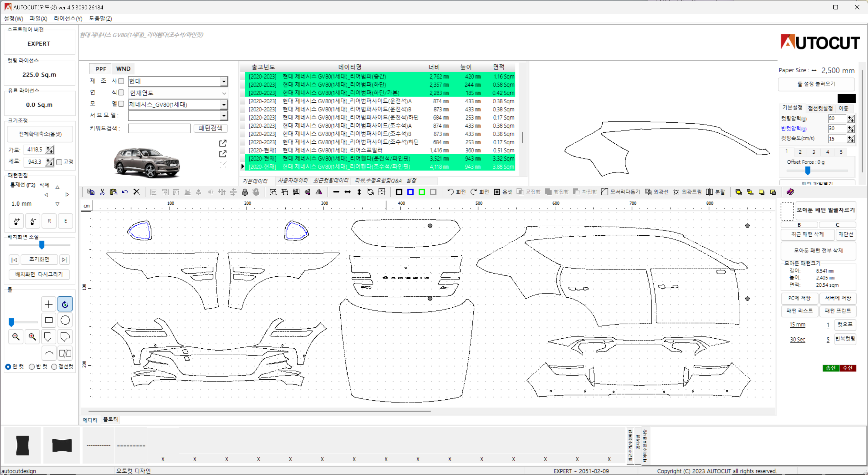This screenshot has width=868, height=475.
Task: Click the 외곽선 outline tool
Action: [x=656, y=192]
